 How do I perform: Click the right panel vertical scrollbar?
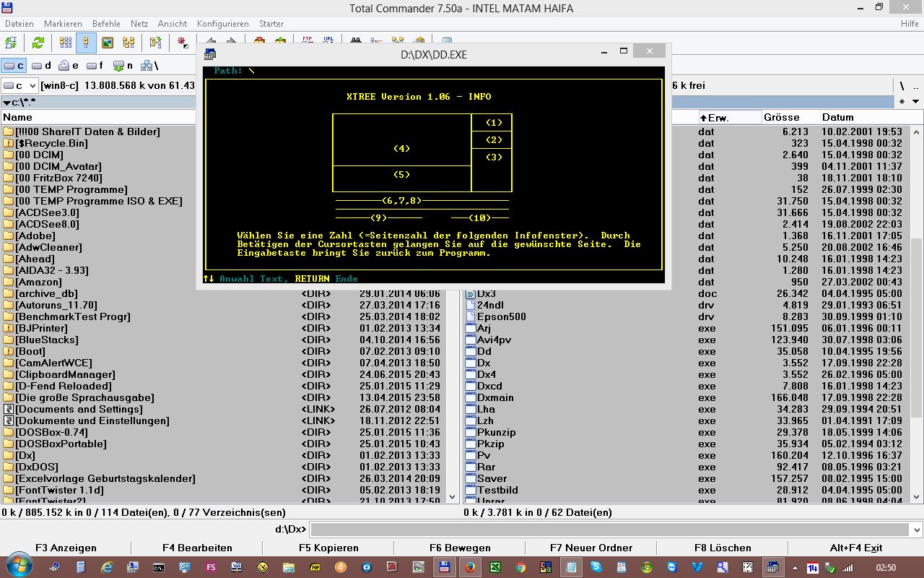pyautogui.click(x=915, y=314)
